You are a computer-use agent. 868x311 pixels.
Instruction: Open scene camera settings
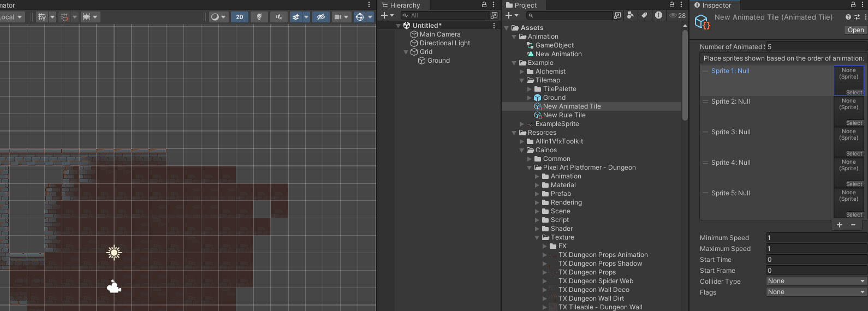click(341, 17)
